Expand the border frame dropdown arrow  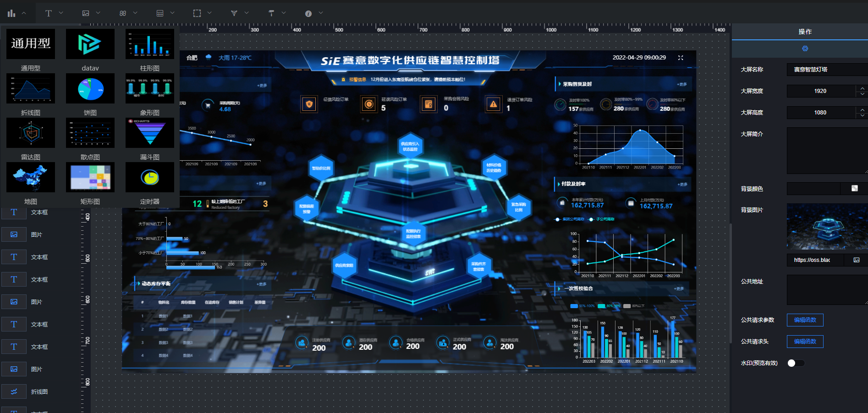click(x=209, y=13)
